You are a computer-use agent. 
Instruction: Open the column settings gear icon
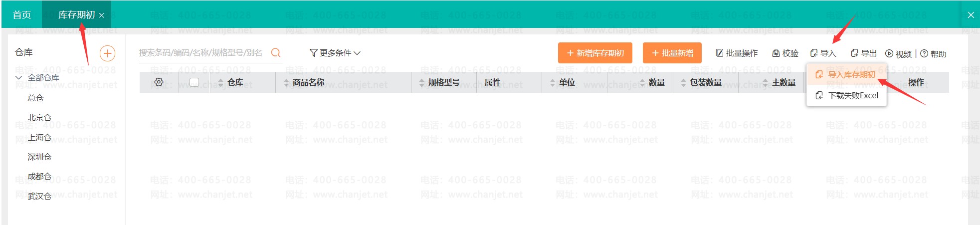click(x=159, y=82)
